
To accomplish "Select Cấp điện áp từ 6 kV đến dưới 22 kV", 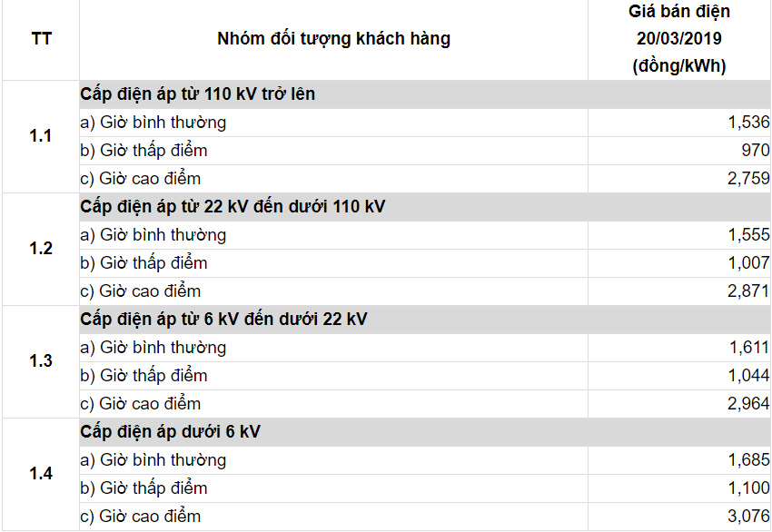I will pyautogui.click(x=223, y=320).
